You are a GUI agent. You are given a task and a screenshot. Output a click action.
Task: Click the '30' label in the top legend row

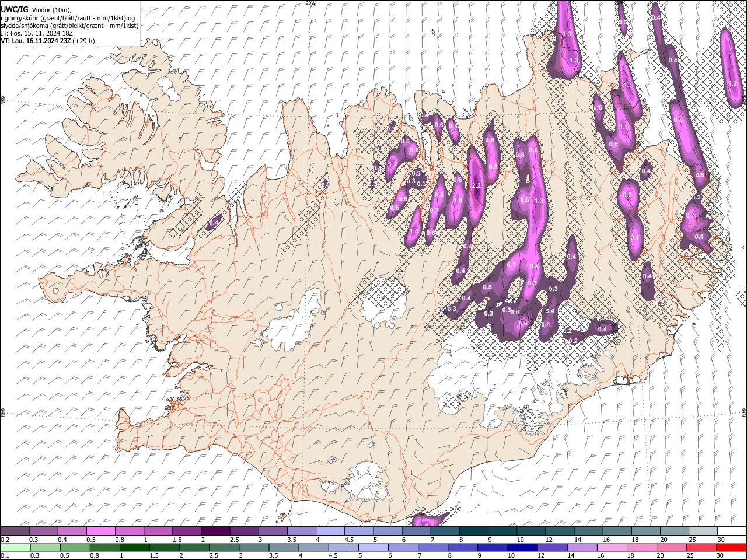point(721,540)
